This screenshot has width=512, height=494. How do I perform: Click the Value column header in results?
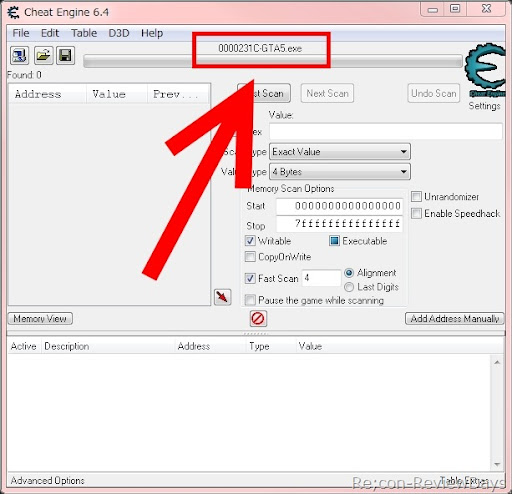pyautogui.click(x=117, y=94)
